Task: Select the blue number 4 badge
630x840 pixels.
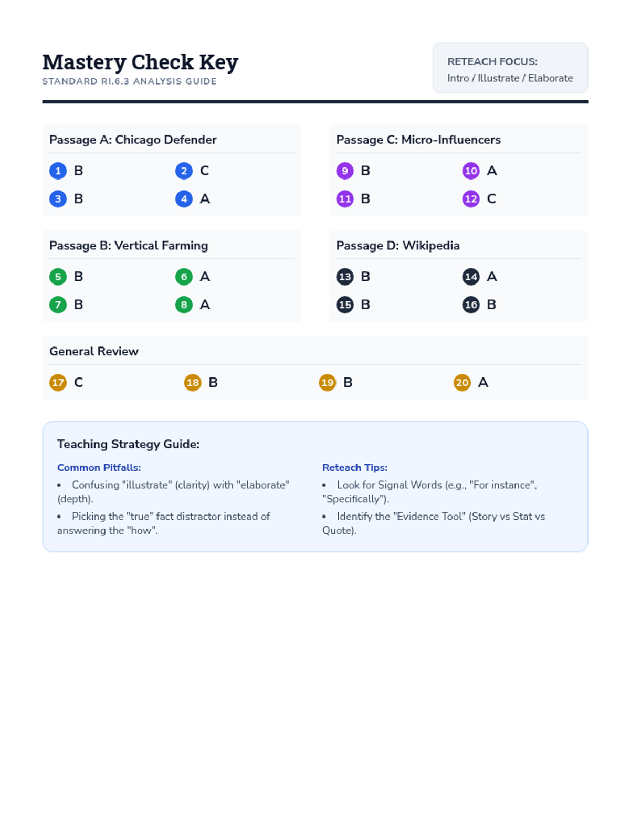Action: coord(184,199)
